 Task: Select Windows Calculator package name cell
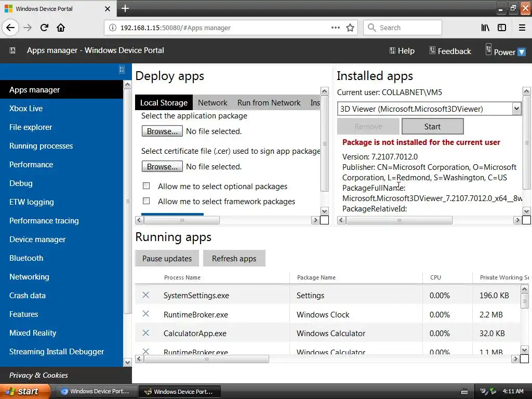331,333
